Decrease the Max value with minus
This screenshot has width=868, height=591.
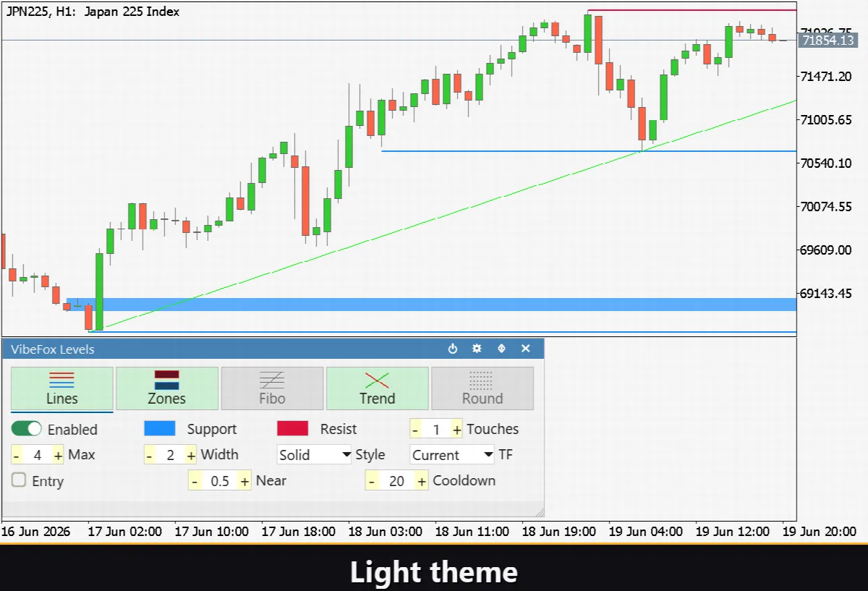[17, 455]
